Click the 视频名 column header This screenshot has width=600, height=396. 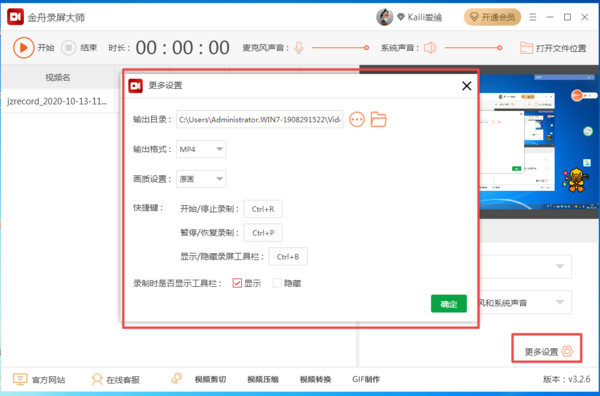pyautogui.click(x=57, y=78)
